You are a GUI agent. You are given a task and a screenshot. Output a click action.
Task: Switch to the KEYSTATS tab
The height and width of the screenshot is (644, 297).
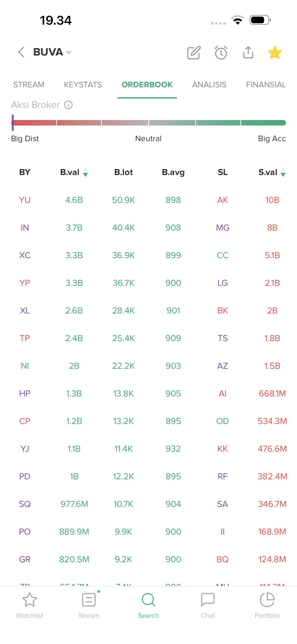pyautogui.click(x=83, y=85)
